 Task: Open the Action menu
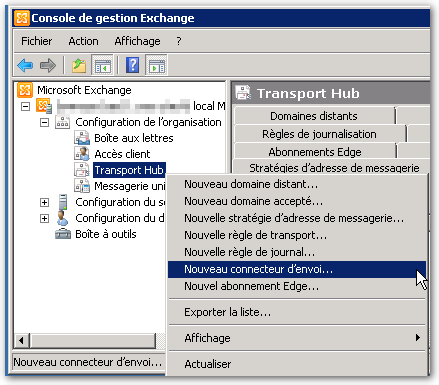point(83,41)
